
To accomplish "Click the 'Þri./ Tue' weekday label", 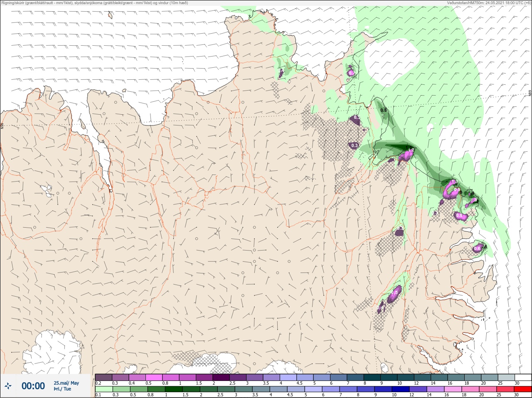I will (x=62, y=389).
